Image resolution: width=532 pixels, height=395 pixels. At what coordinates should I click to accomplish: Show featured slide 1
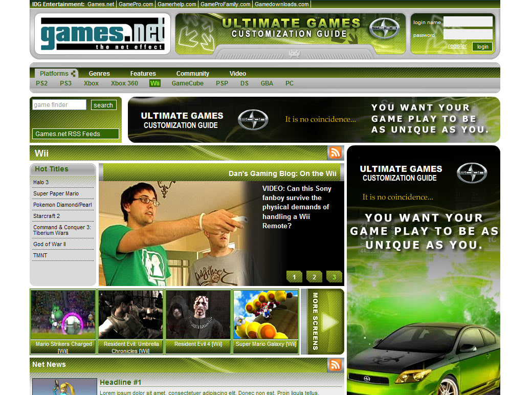pyautogui.click(x=294, y=277)
